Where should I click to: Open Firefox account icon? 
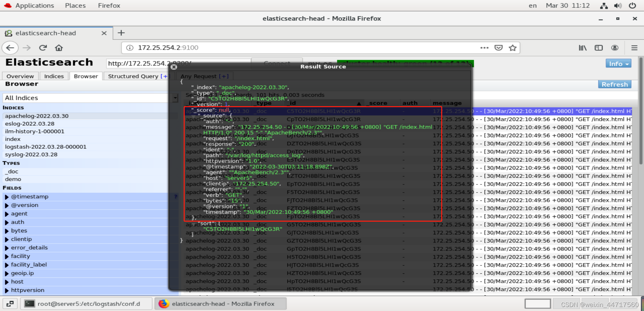[615, 48]
